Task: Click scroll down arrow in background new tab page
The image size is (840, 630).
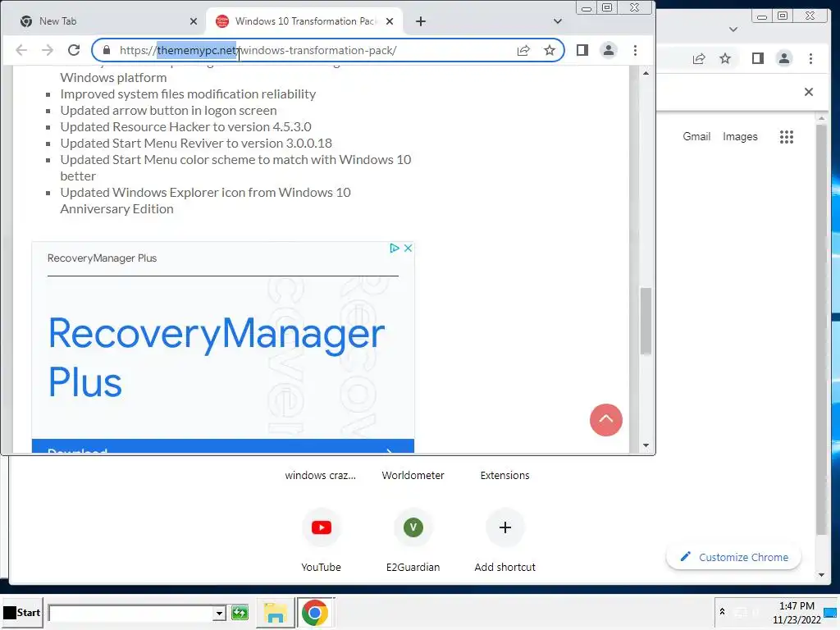Action: (x=821, y=575)
